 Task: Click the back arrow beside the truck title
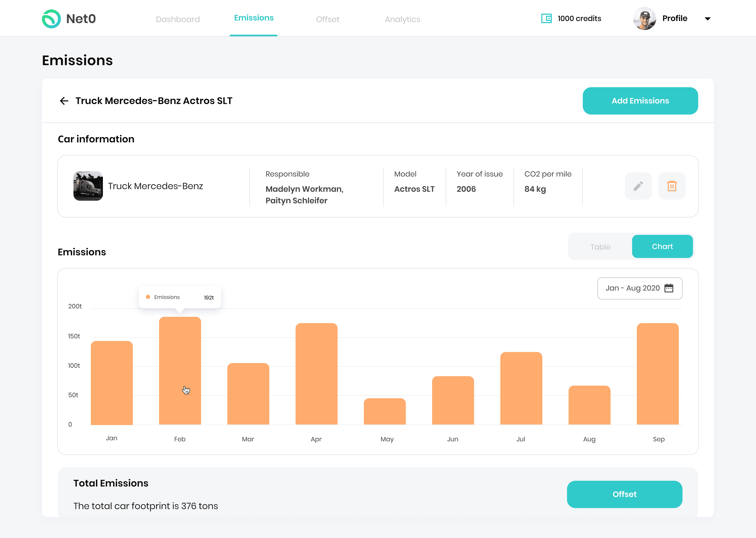64,101
